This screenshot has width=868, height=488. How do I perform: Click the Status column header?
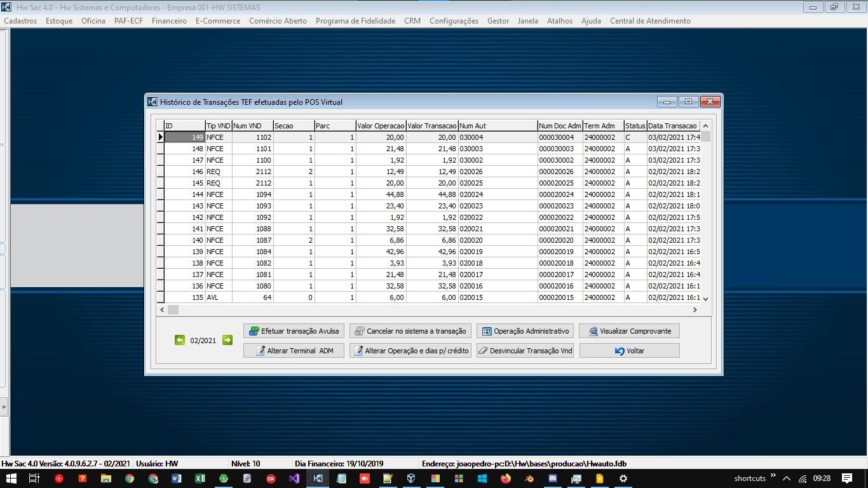pos(635,126)
